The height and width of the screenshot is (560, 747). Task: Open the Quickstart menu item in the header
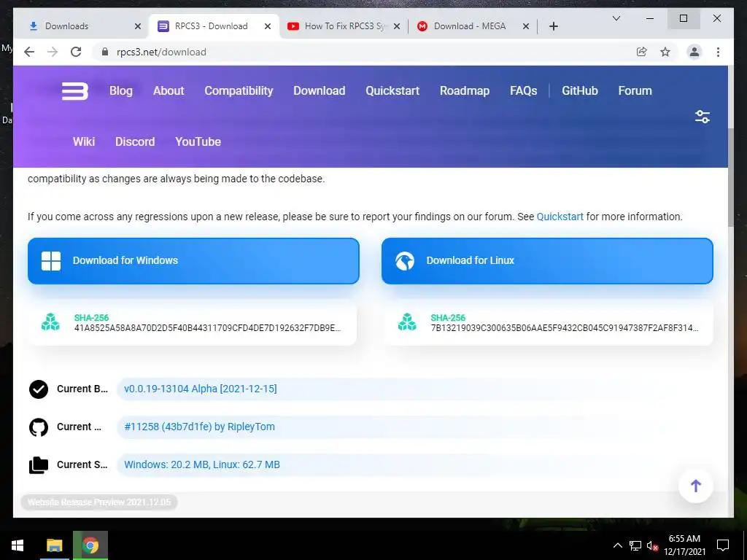(x=392, y=91)
